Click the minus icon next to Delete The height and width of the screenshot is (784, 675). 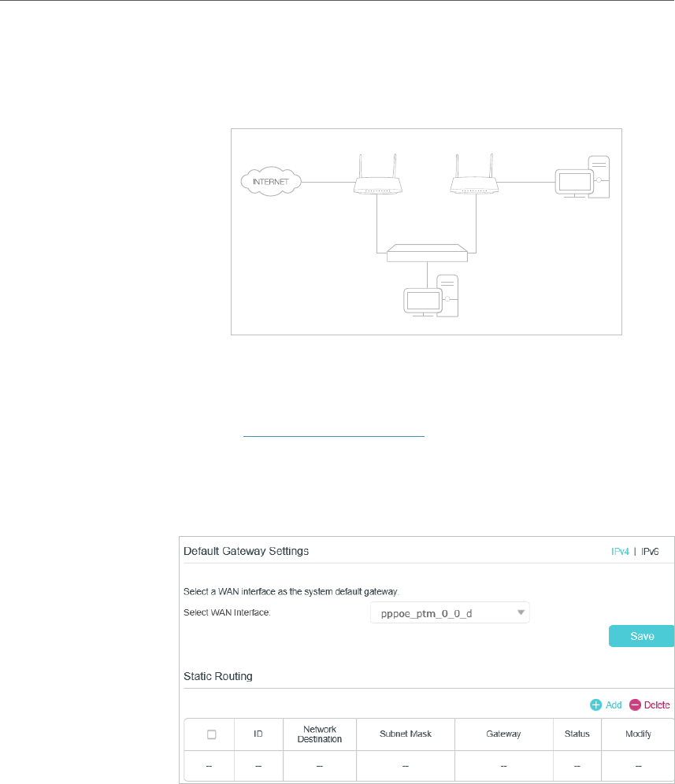tap(635, 705)
